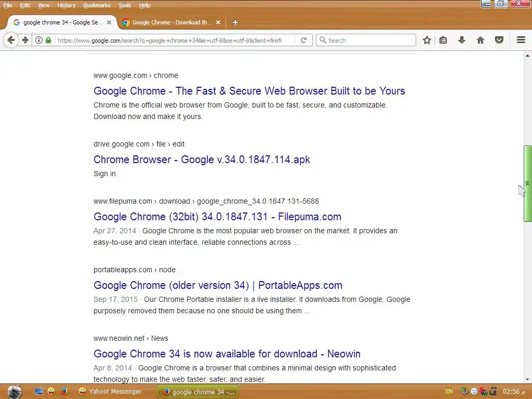Screen dimensions: 532x399
Task: Launch Yahoo Messenger smiley quick launch icon
Action: click(51, 392)
